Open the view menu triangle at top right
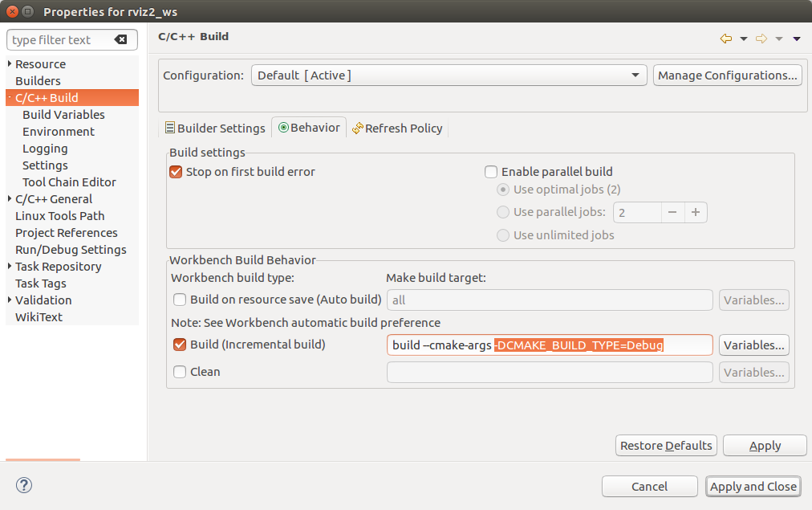 click(797, 39)
